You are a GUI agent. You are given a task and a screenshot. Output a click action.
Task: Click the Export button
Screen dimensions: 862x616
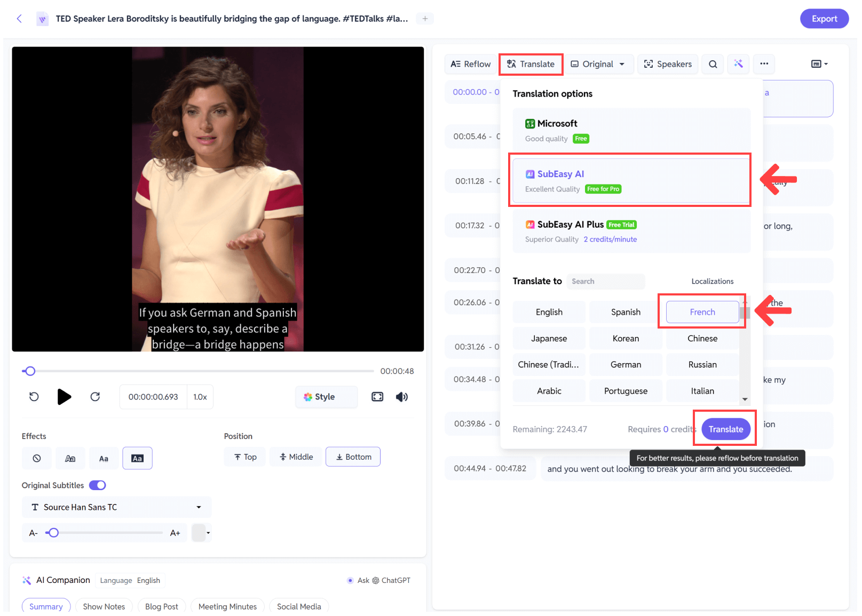click(x=824, y=19)
